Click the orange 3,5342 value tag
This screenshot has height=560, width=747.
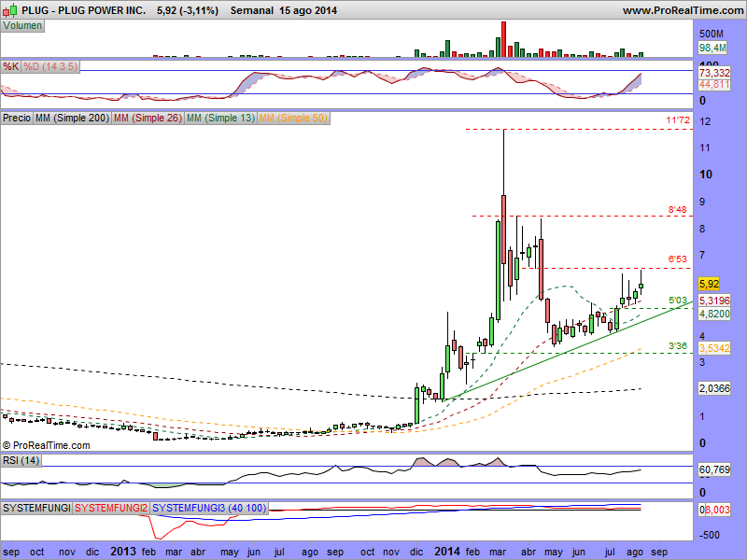coord(714,348)
